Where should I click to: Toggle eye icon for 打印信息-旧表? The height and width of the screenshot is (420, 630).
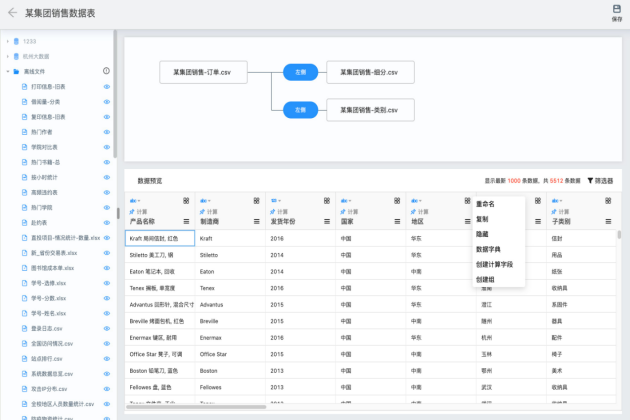107,87
